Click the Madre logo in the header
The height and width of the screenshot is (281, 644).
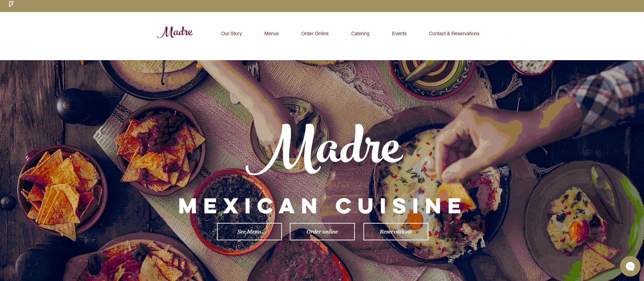175,32
